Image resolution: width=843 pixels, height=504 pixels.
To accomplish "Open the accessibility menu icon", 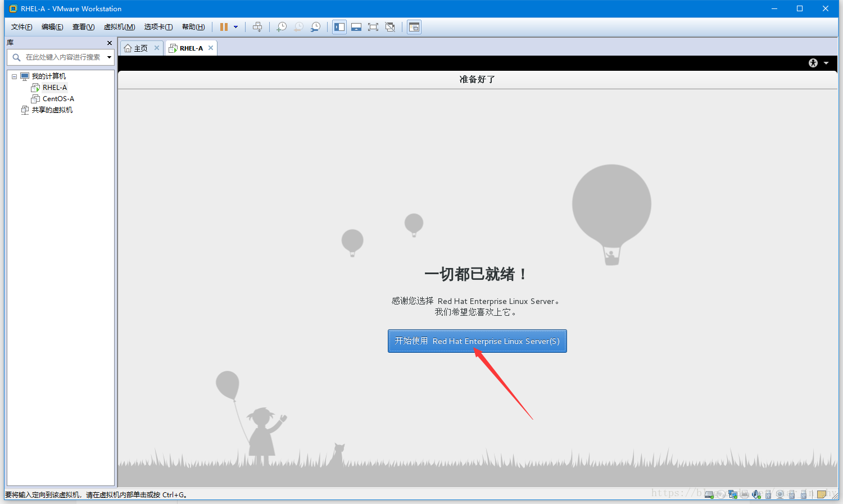I will pyautogui.click(x=813, y=63).
